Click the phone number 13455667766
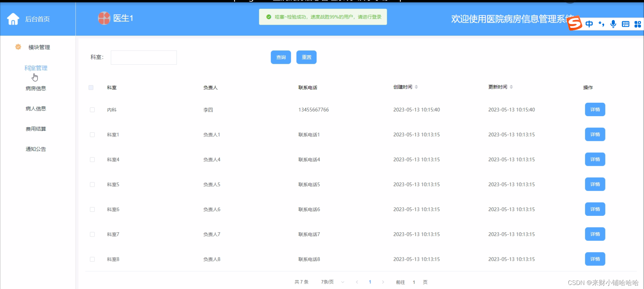This screenshot has width=644, height=289. 313,110
